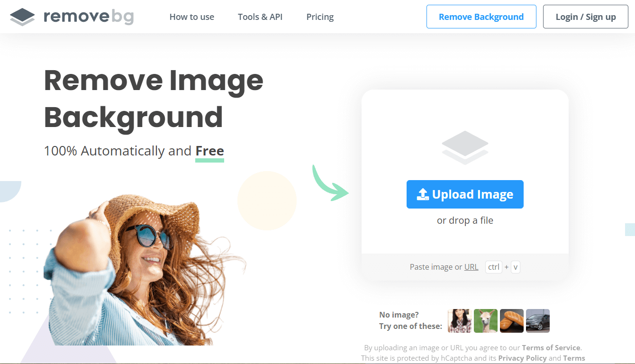Screen dimensions: 635x364
Task: Go to the Pricing page
Action: click(x=320, y=17)
